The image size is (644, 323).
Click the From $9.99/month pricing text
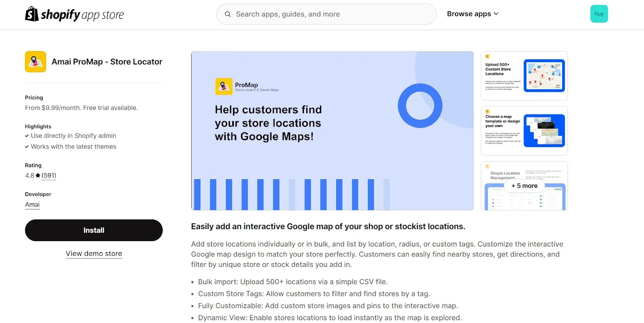click(81, 108)
